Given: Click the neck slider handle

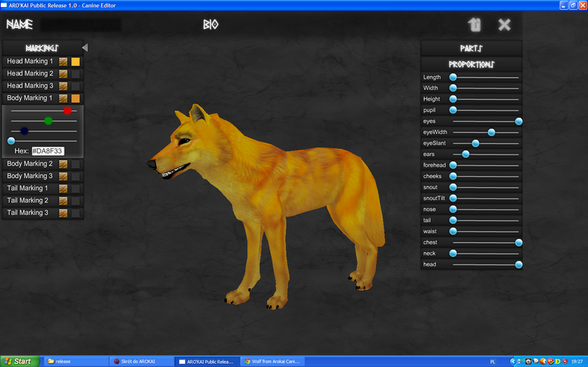Looking at the screenshot, I should click(453, 253).
